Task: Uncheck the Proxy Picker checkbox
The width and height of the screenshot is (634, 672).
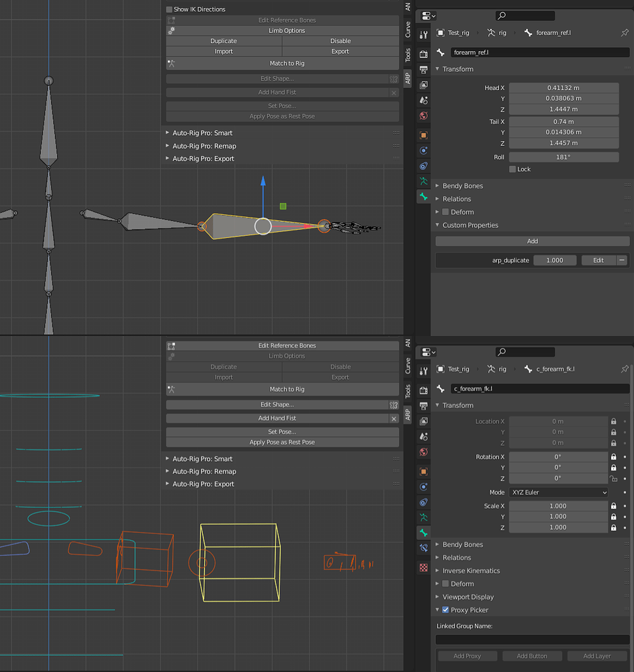Action: coord(445,610)
